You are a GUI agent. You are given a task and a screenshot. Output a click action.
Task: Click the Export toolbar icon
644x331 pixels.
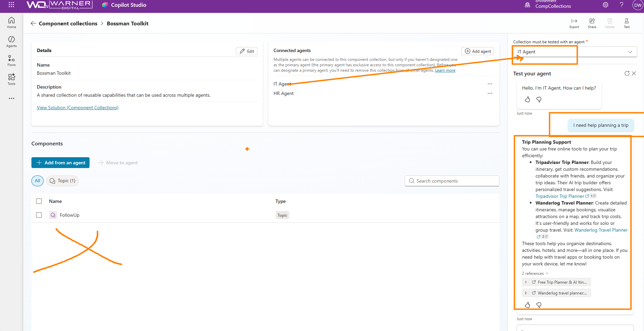coord(574,23)
